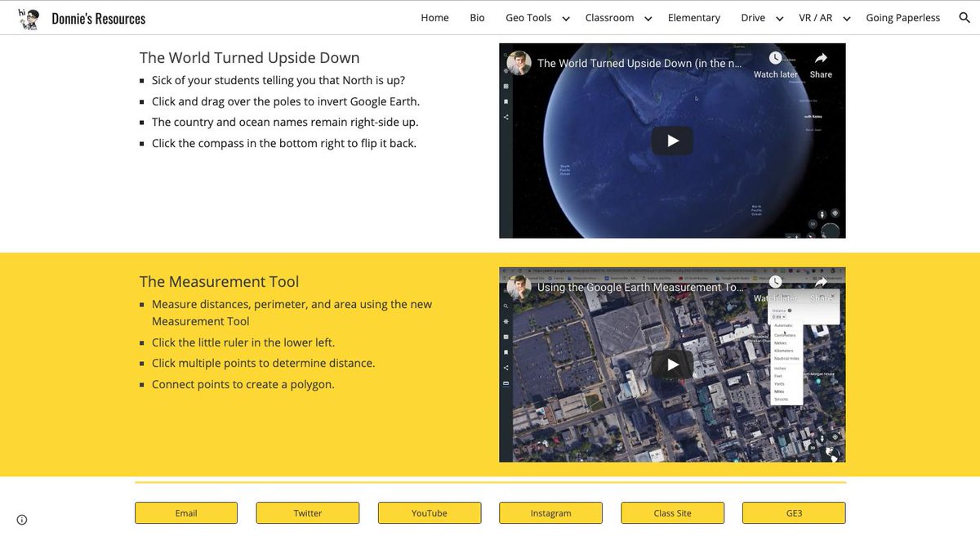Open the site search magnifier icon
The image size is (980, 541).
pyautogui.click(x=964, y=18)
